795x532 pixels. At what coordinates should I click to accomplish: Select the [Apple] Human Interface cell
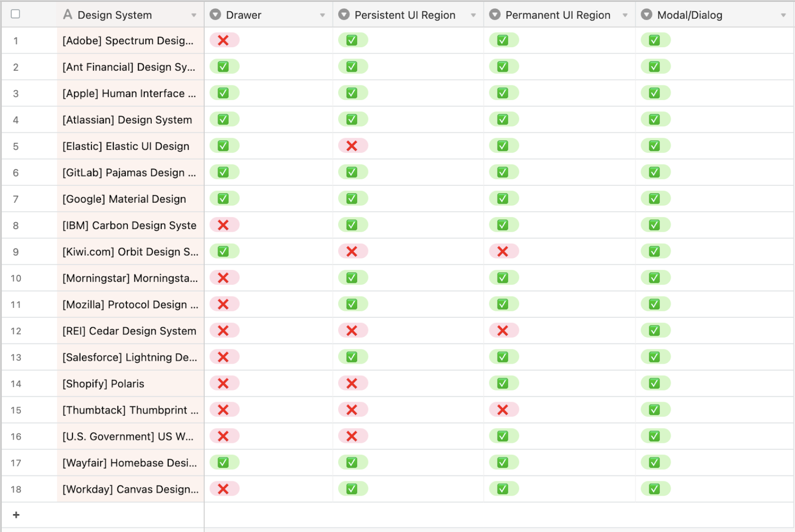coord(131,93)
